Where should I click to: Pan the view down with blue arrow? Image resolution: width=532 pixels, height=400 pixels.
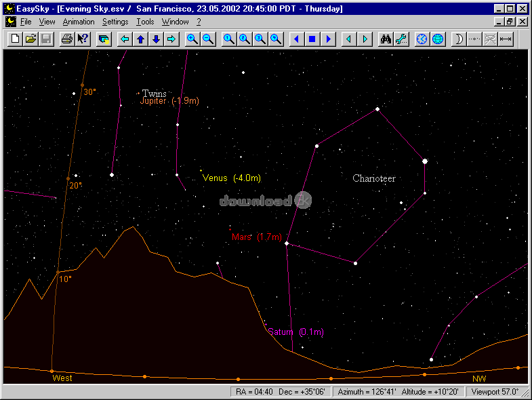click(156, 39)
